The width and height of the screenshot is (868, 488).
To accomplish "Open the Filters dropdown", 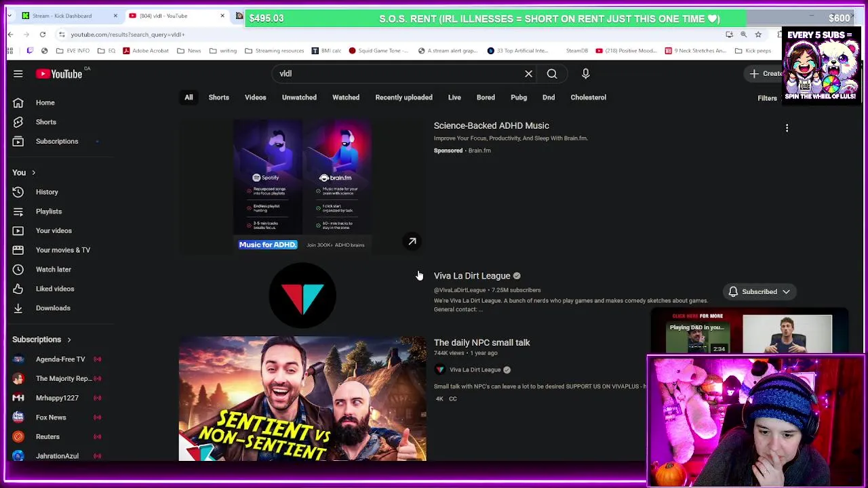I will coord(767,98).
